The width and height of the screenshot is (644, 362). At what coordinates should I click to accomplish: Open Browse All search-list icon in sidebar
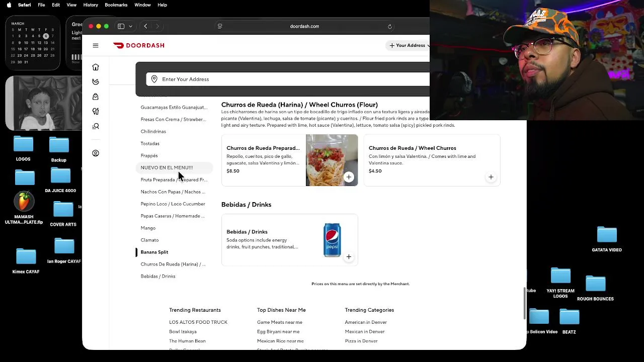(x=96, y=126)
